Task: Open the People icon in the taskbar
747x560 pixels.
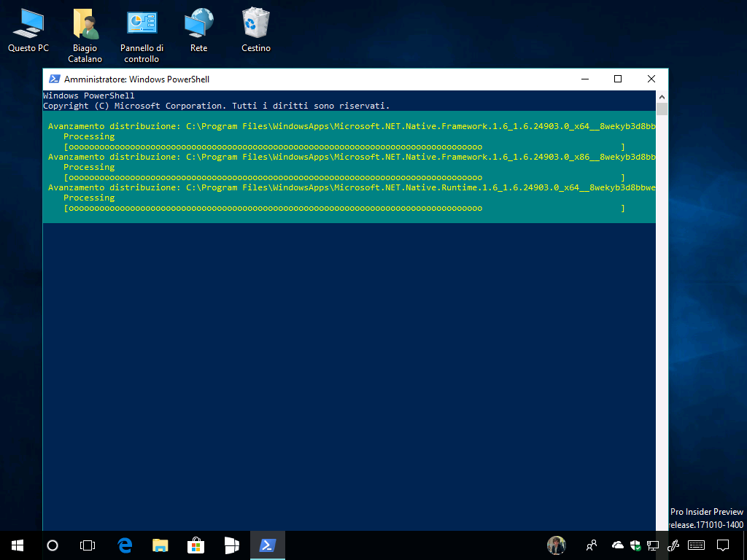Action: [x=592, y=545]
